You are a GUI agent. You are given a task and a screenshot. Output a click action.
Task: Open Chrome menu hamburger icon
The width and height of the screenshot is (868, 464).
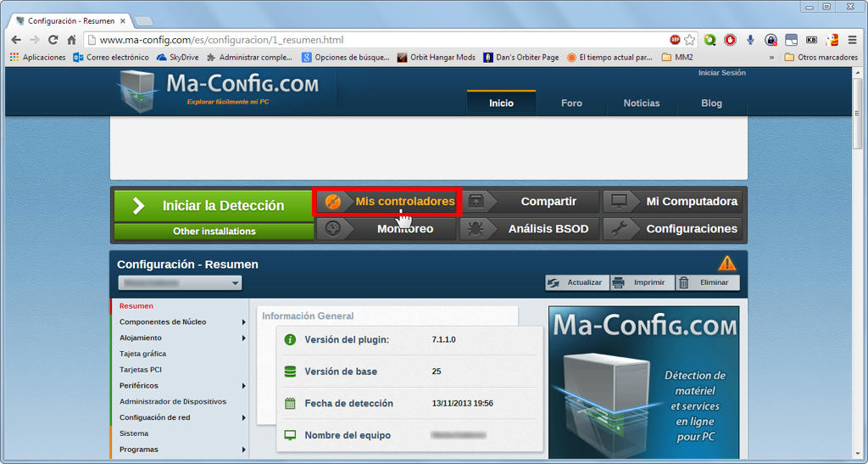(x=853, y=40)
